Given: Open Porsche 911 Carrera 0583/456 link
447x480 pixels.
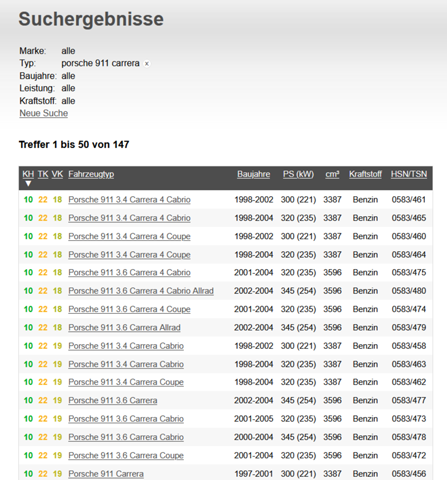Looking at the screenshot, I should pos(106,474).
